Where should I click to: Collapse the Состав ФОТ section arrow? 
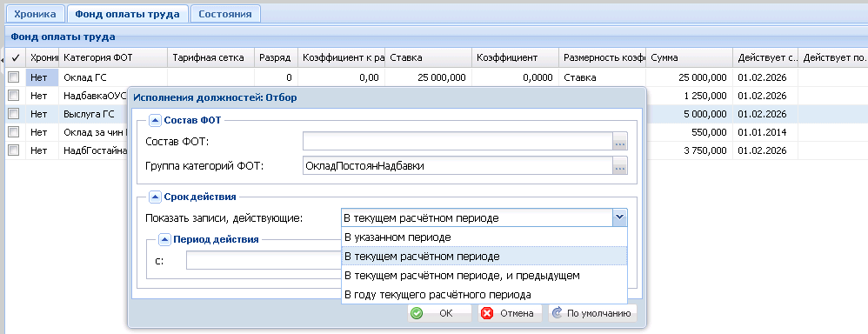(155, 120)
